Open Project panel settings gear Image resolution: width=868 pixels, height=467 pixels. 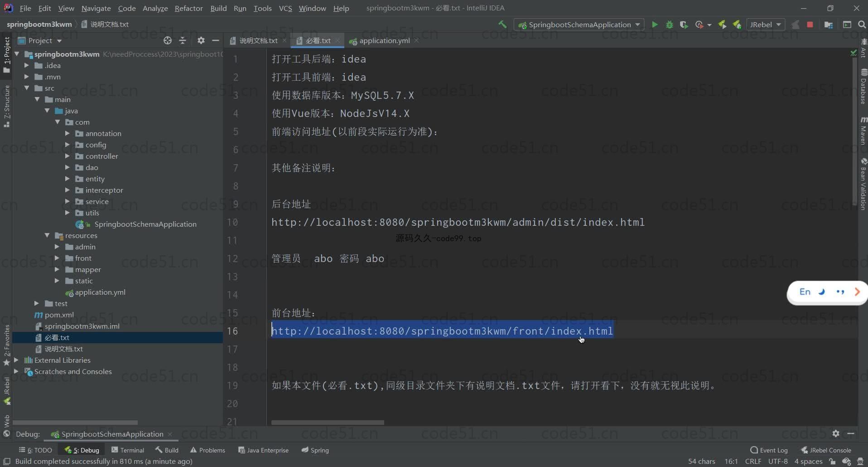pos(201,40)
